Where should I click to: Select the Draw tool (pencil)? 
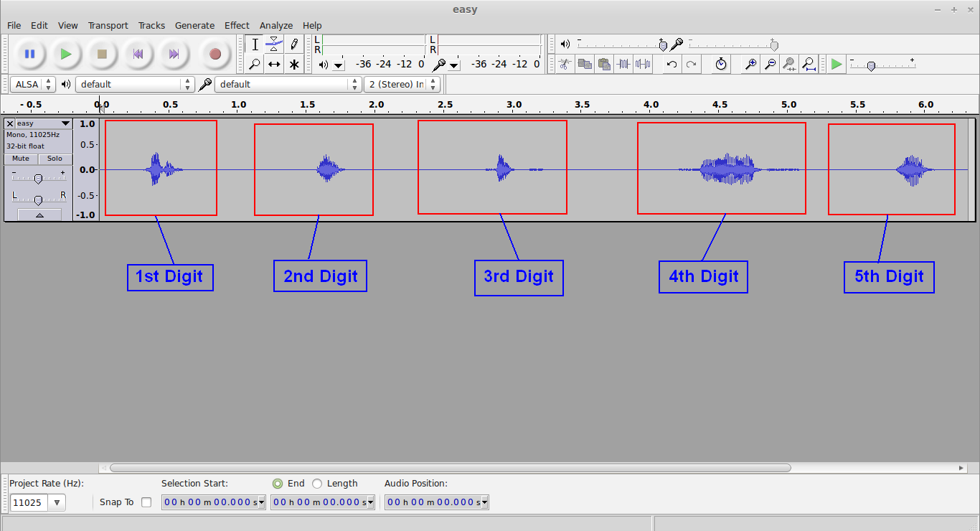[x=294, y=44]
